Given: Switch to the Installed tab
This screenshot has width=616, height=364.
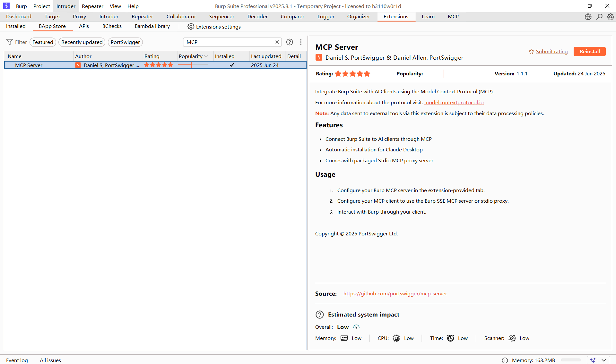Looking at the screenshot, I should (16, 26).
